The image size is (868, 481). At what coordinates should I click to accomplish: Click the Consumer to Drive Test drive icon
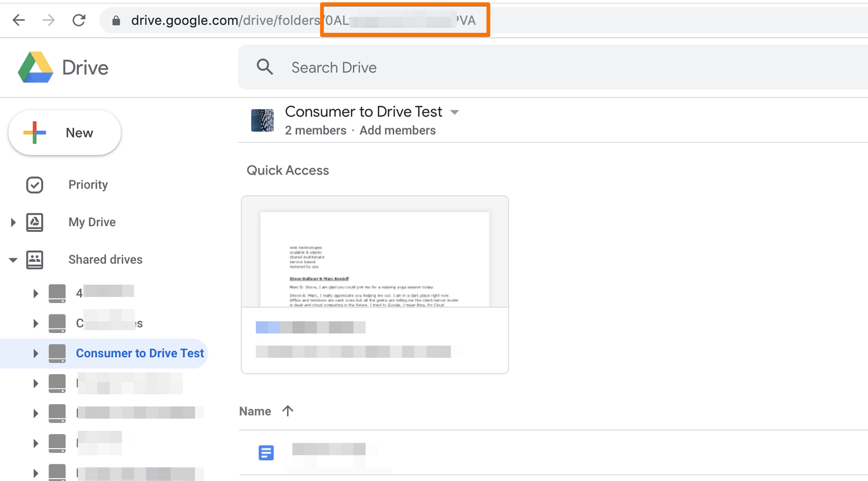pos(57,353)
